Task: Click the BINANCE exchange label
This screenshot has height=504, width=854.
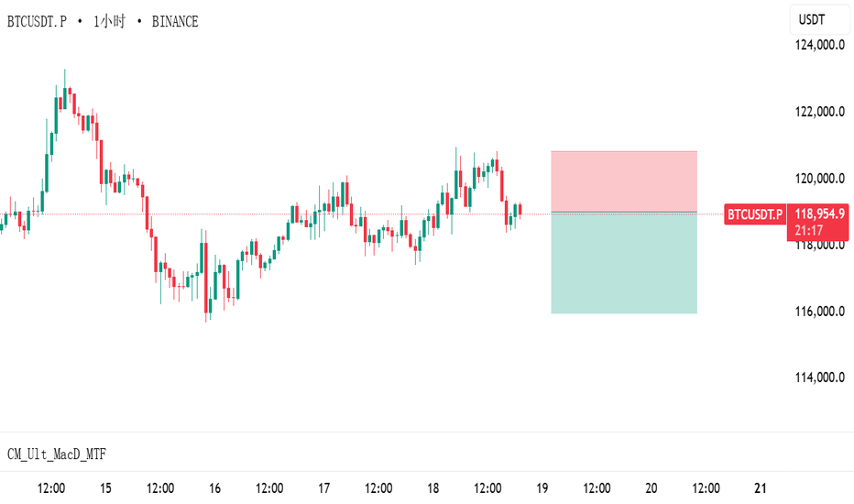Action: 175,22
